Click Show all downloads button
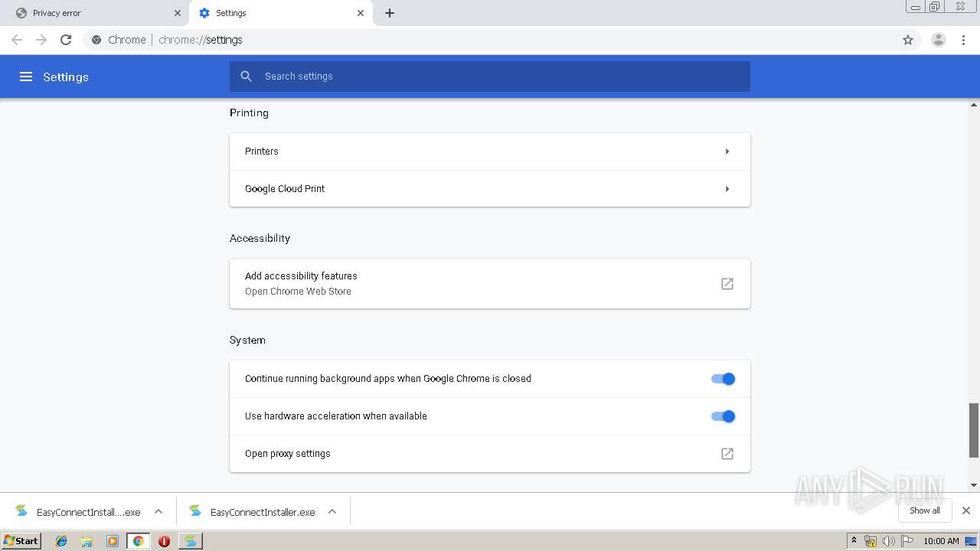Image resolution: width=980 pixels, height=551 pixels. (x=925, y=510)
